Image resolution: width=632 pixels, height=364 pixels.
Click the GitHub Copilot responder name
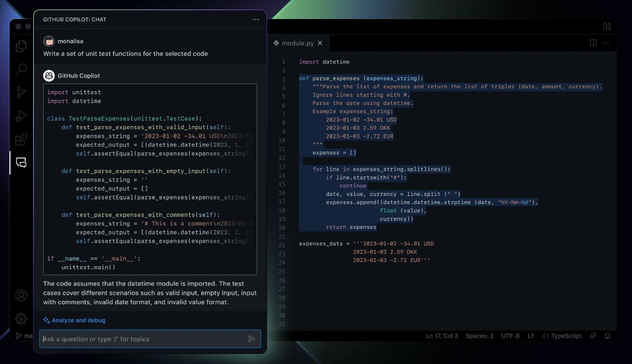(79, 76)
